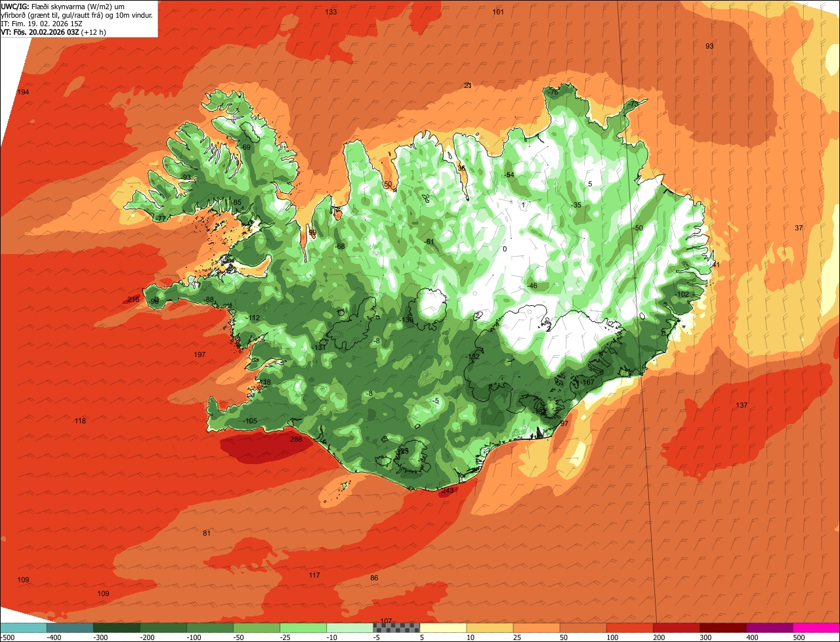Click the value '197' west of Iceland
840x642 pixels.
[x=200, y=355]
